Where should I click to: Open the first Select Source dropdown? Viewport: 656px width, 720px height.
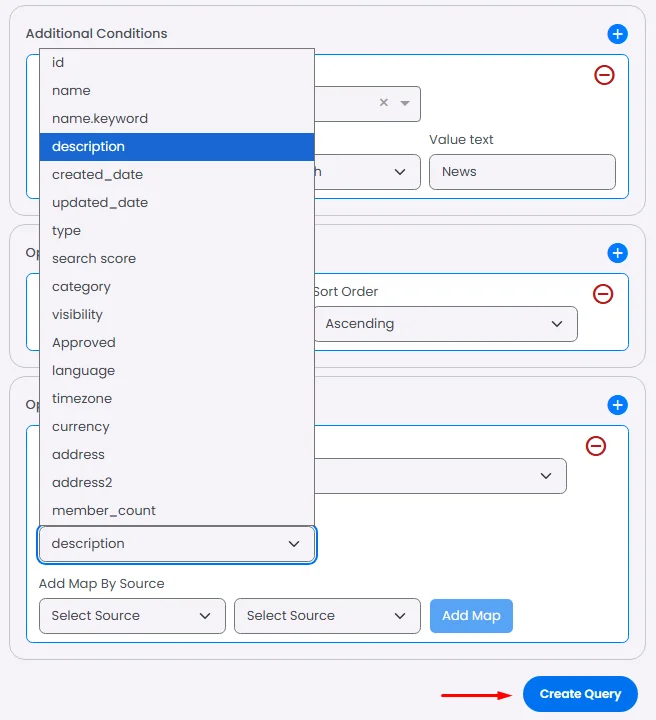[132, 616]
